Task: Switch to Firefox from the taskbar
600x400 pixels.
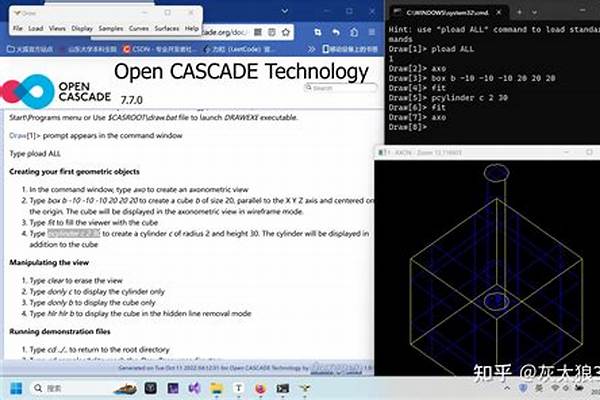Action: click(x=261, y=389)
